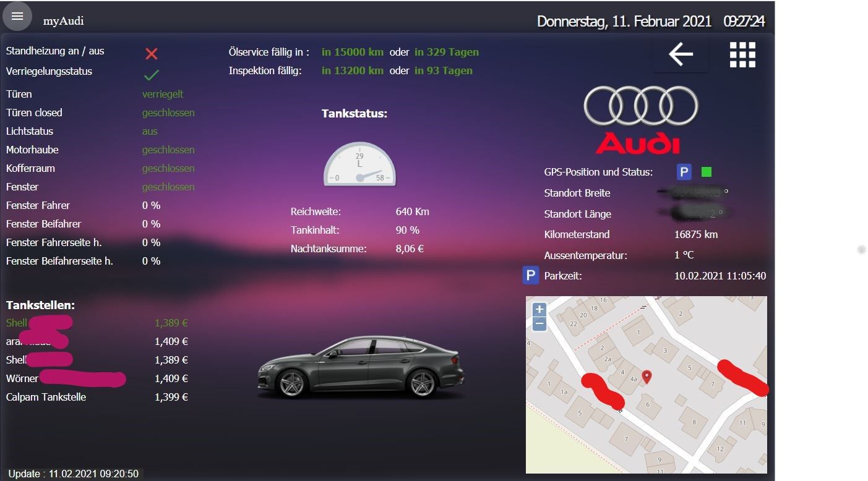The image size is (868, 481).
Task: Zoom out on the map with minus
Action: [x=539, y=323]
